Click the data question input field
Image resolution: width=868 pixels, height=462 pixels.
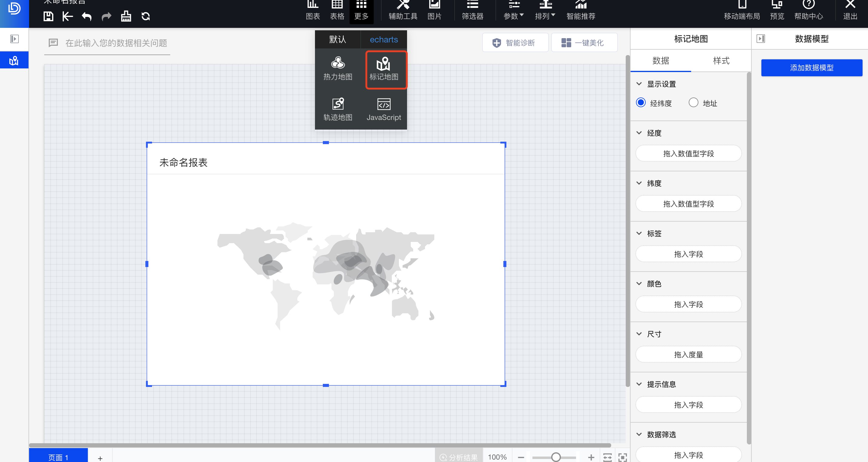pyautogui.click(x=107, y=43)
